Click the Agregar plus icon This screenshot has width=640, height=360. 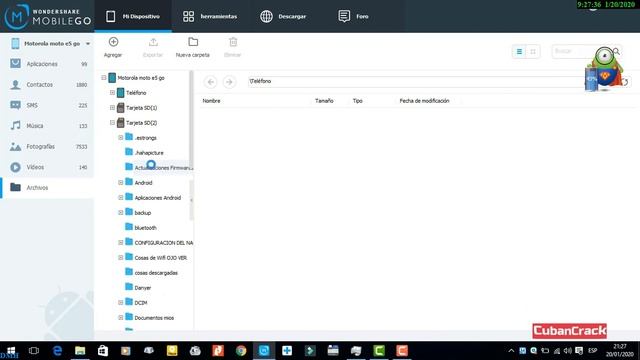tap(113, 42)
